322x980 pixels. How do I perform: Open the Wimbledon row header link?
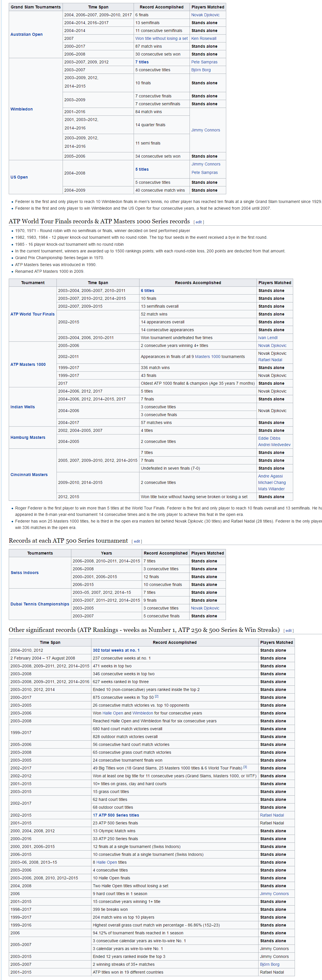point(21,109)
